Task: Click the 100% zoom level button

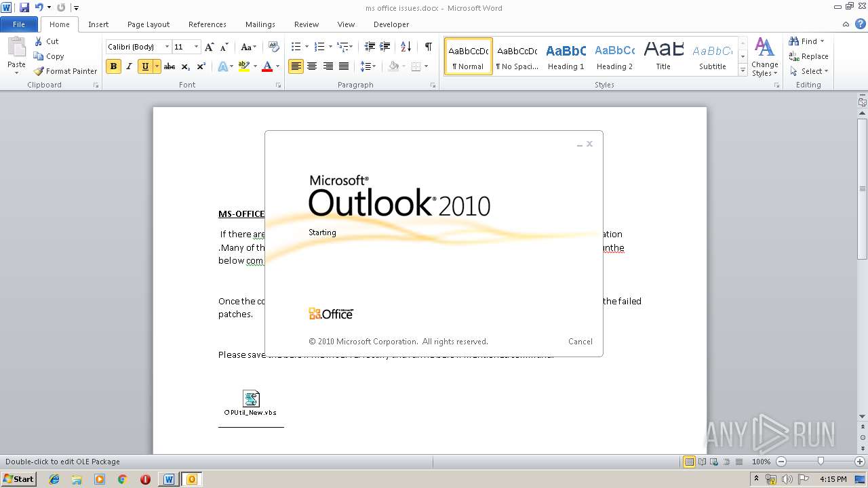Action: [x=761, y=462]
